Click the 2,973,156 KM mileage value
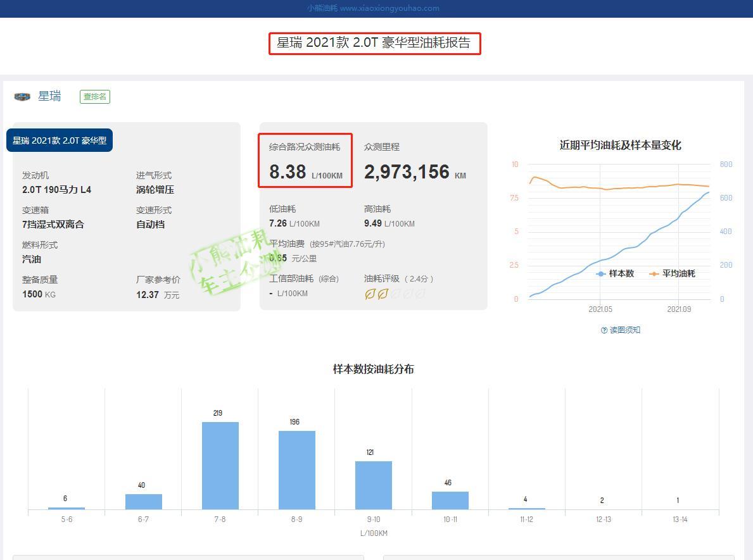The image size is (753, 560). 415,171
